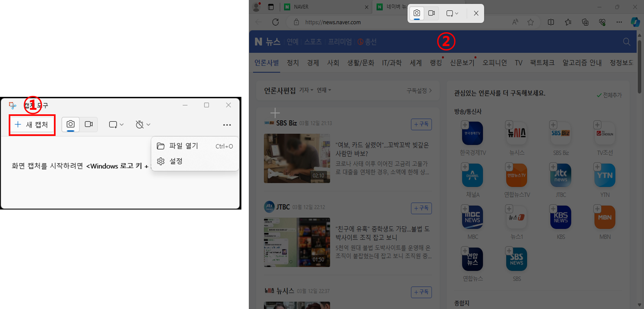Click the 새 캡처 button in Snipping Tool
Screen dimensions: 644x309
tap(32, 125)
